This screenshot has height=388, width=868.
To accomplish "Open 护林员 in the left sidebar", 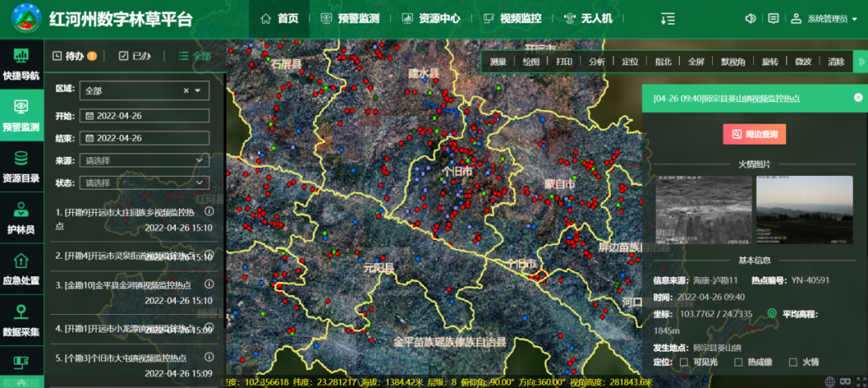I will 21,219.
